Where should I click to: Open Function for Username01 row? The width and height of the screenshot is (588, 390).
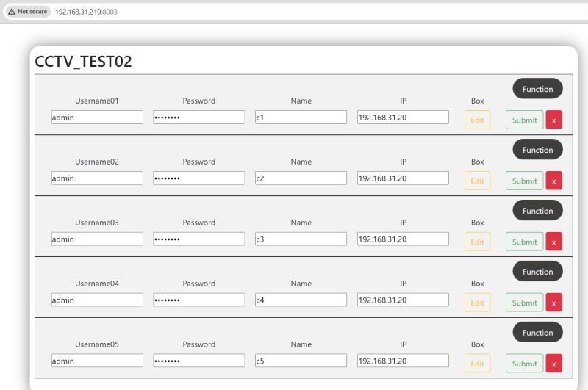(537, 89)
